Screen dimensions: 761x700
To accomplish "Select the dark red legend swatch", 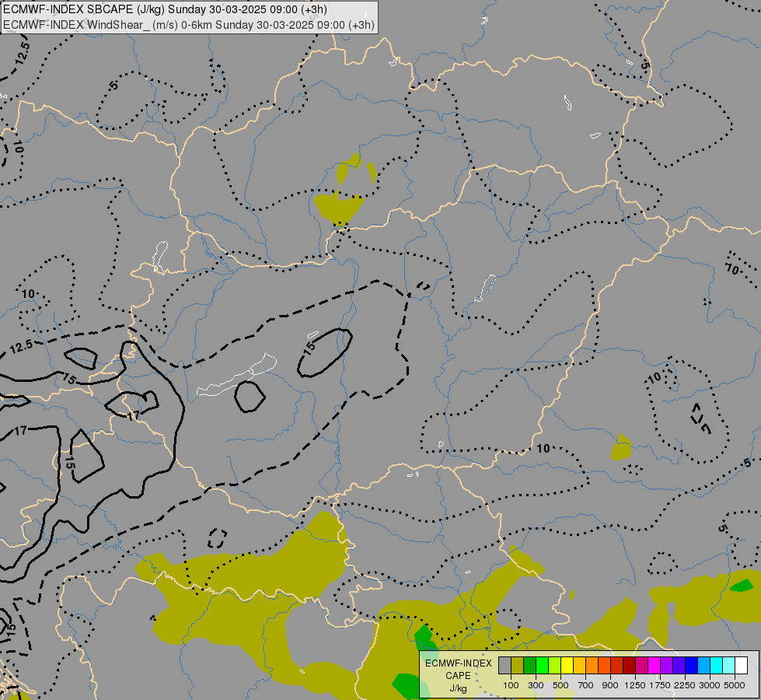I will tap(629, 665).
